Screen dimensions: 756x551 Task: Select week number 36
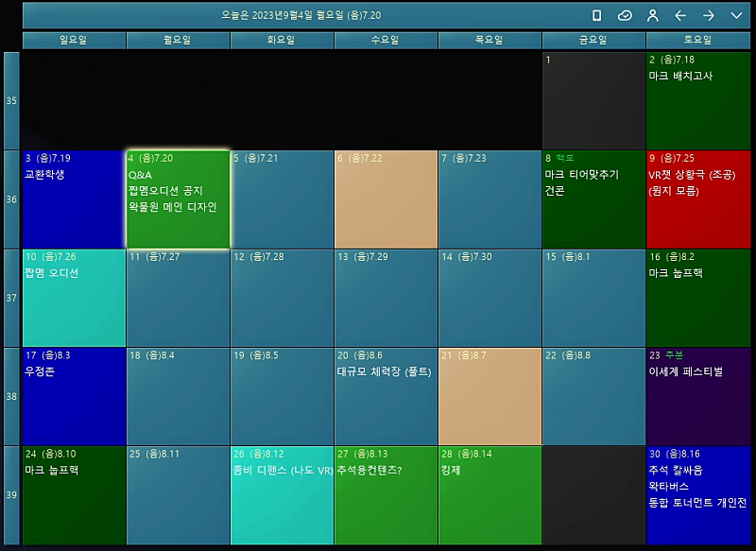(11, 199)
